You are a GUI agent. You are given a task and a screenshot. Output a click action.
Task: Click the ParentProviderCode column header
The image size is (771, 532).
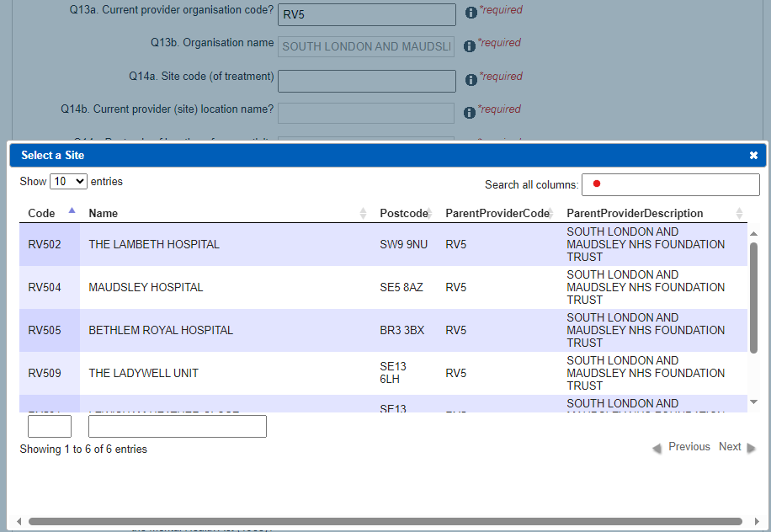pos(497,214)
